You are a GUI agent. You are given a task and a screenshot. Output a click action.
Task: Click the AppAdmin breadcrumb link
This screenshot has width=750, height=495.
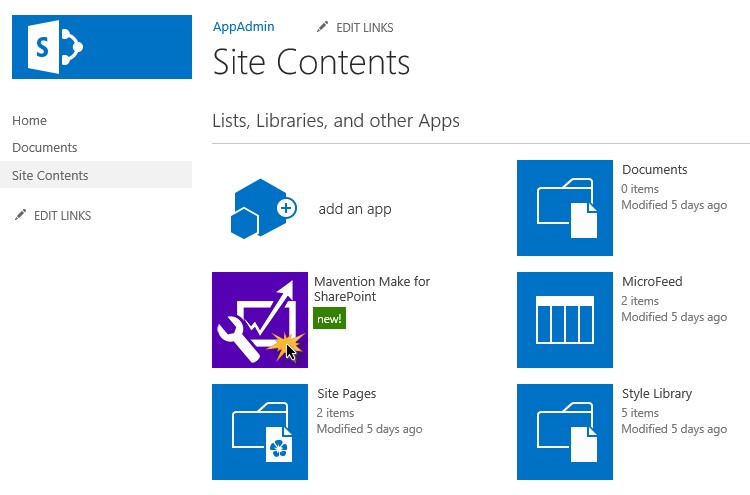pos(243,27)
